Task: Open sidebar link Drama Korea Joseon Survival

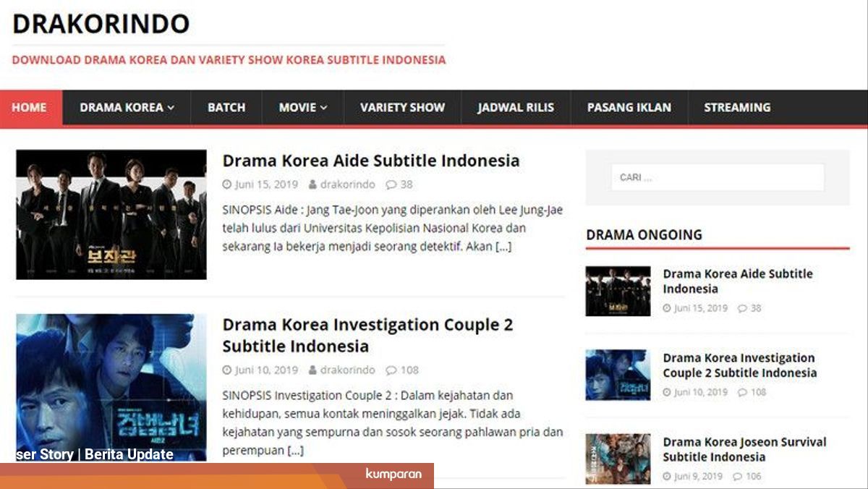Action: coord(744,449)
